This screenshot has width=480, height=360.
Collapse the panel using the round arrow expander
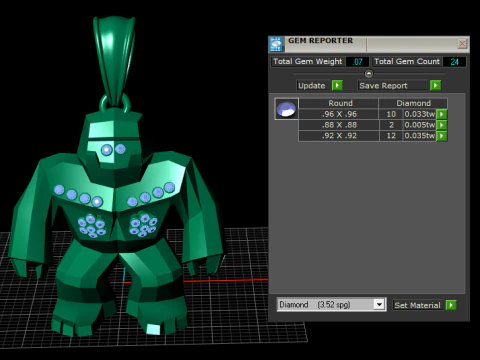pos(369,73)
